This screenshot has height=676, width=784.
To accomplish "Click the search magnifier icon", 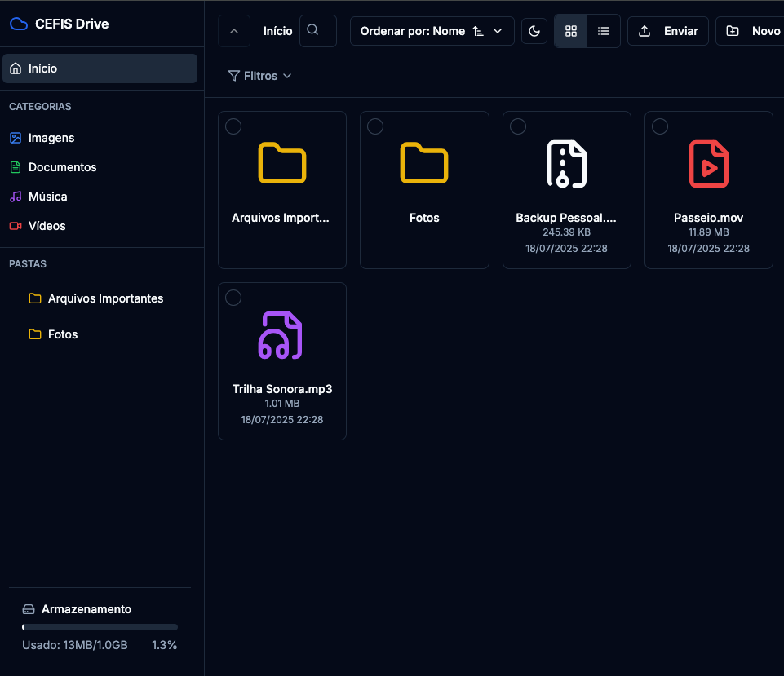I will pyautogui.click(x=312, y=31).
